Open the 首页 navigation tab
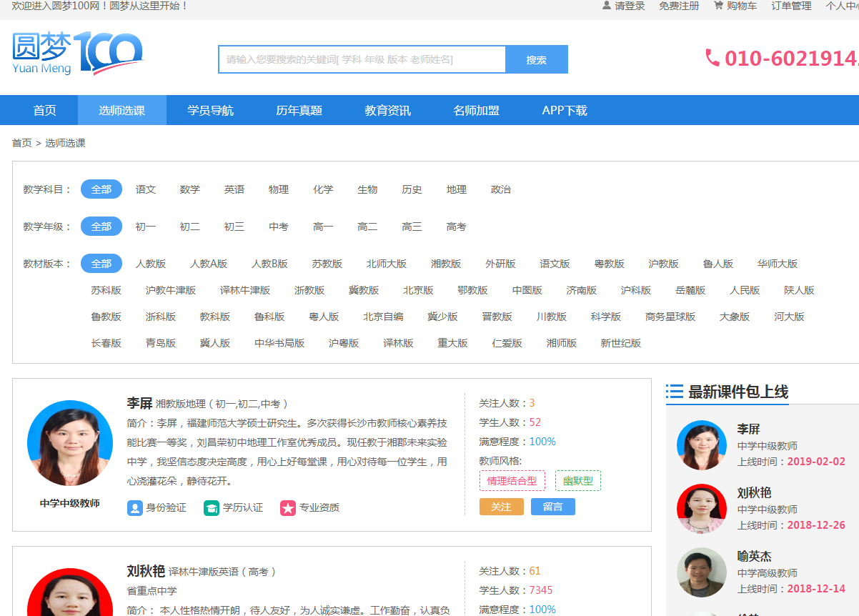The height and width of the screenshot is (616, 859). coord(44,110)
